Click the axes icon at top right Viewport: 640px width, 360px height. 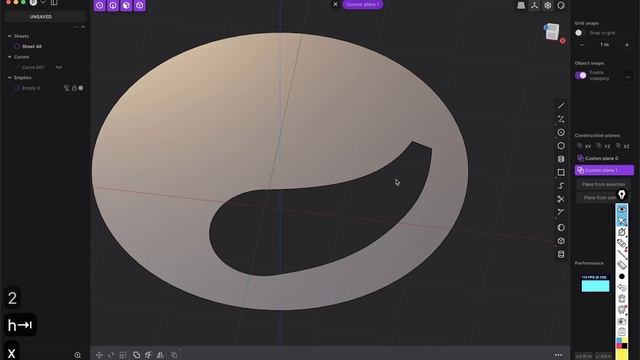click(534, 5)
